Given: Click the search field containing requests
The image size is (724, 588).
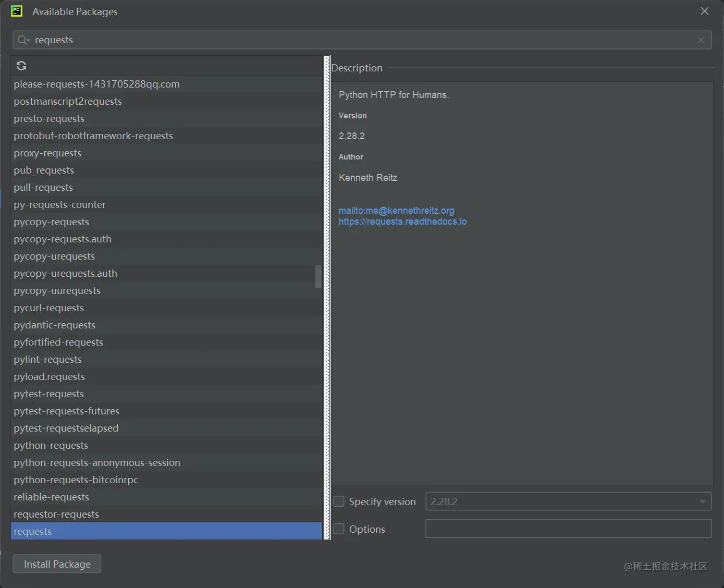Looking at the screenshot, I should pyautogui.click(x=362, y=40).
